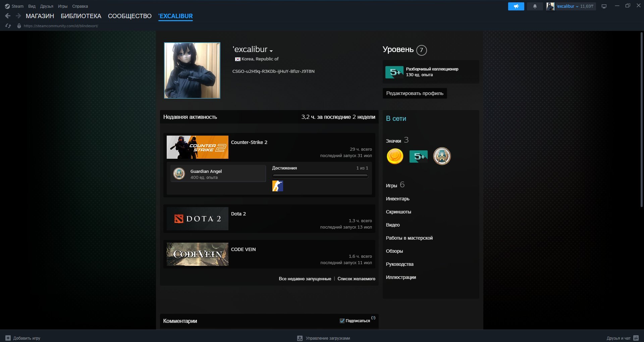Open the Друзья menu

point(47,6)
